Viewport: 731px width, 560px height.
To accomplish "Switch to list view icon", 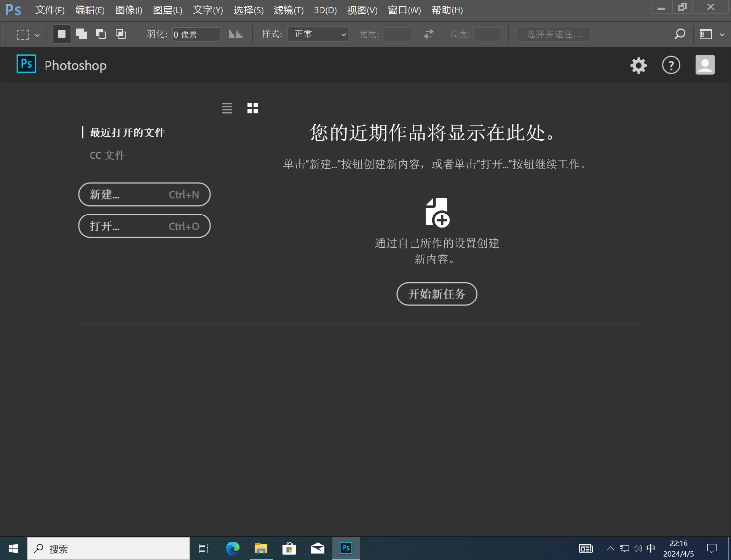I will [x=227, y=108].
